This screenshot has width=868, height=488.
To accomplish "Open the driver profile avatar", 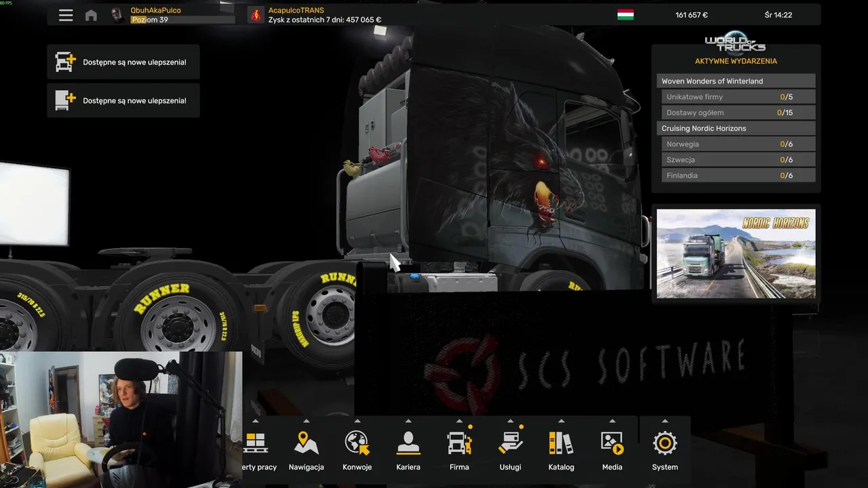I will tap(117, 15).
